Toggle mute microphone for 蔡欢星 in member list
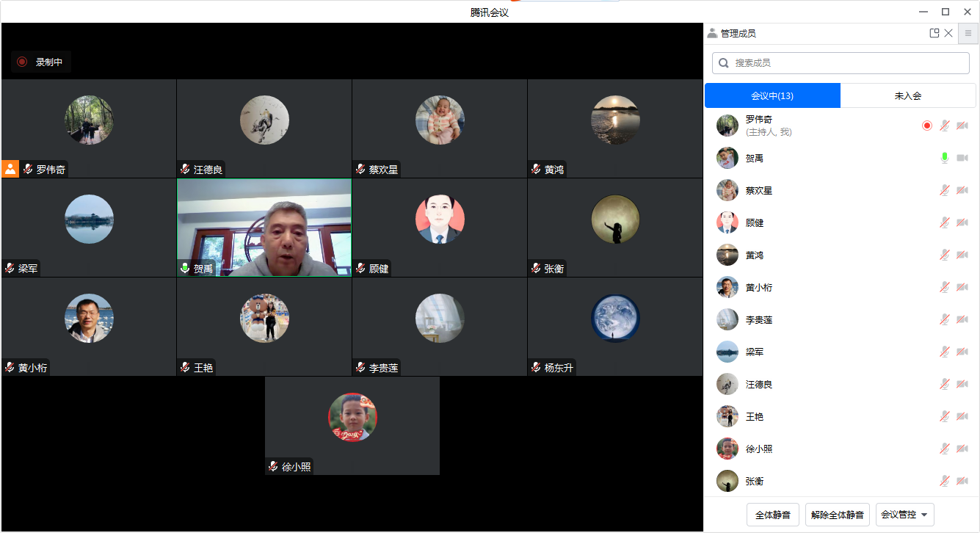Viewport: 980px width, 533px height. (x=945, y=190)
